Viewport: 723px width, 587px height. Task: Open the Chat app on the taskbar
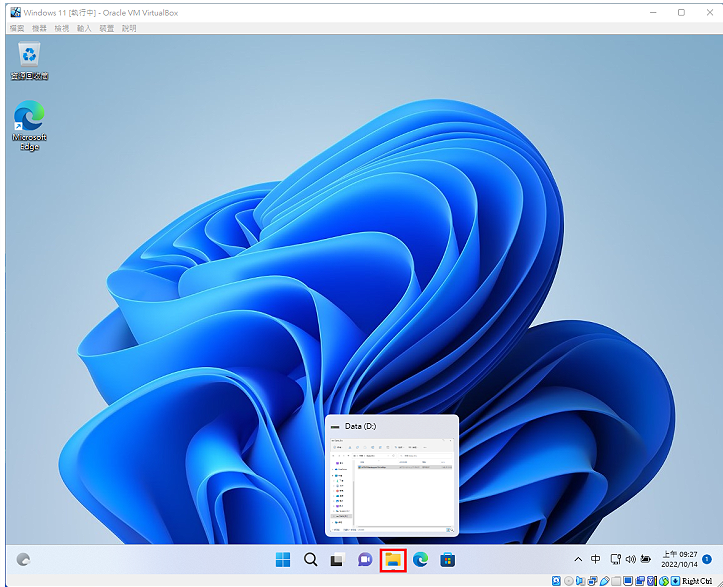click(x=365, y=560)
